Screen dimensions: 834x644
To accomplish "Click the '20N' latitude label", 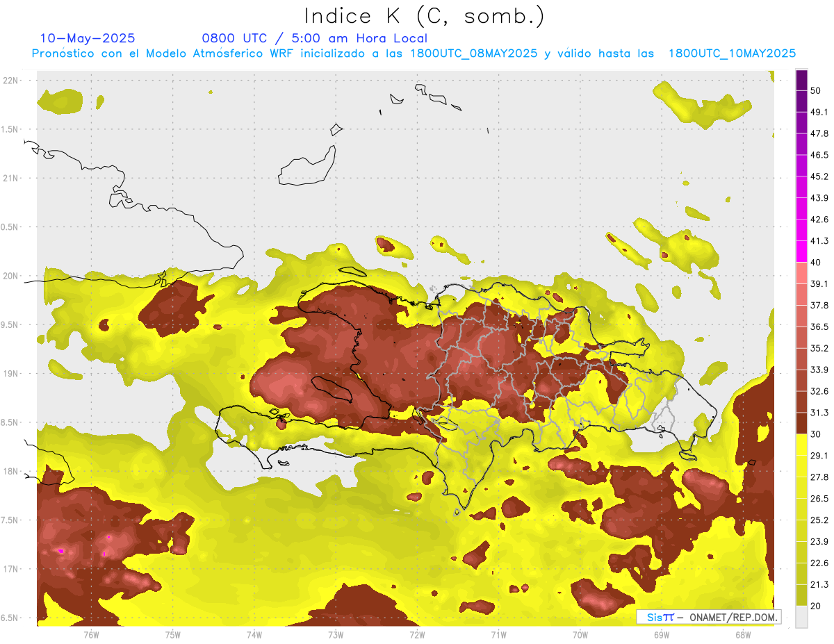I will click(11, 276).
